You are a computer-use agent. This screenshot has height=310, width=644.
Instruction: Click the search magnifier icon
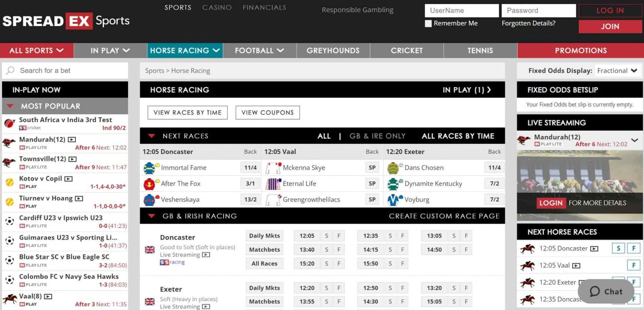(x=10, y=70)
